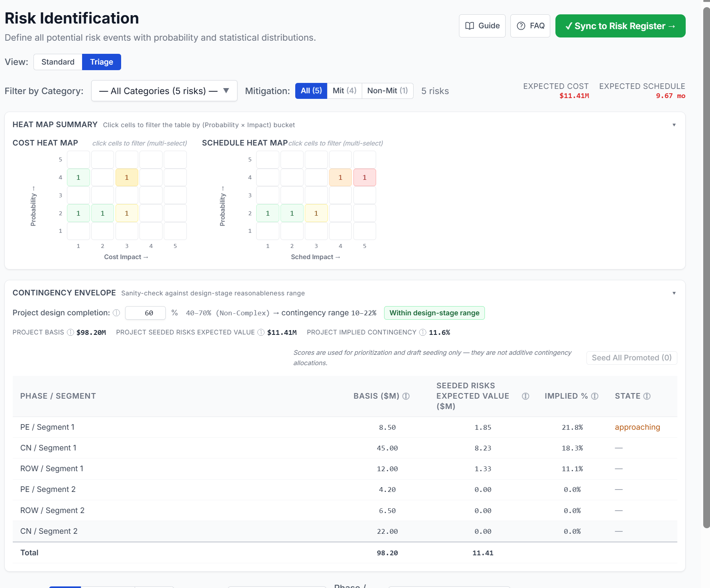The height and width of the screenshot is (588, 710).
Task: Select cost heat map cell probability 2, impact 2
Action: pos(102,213)
